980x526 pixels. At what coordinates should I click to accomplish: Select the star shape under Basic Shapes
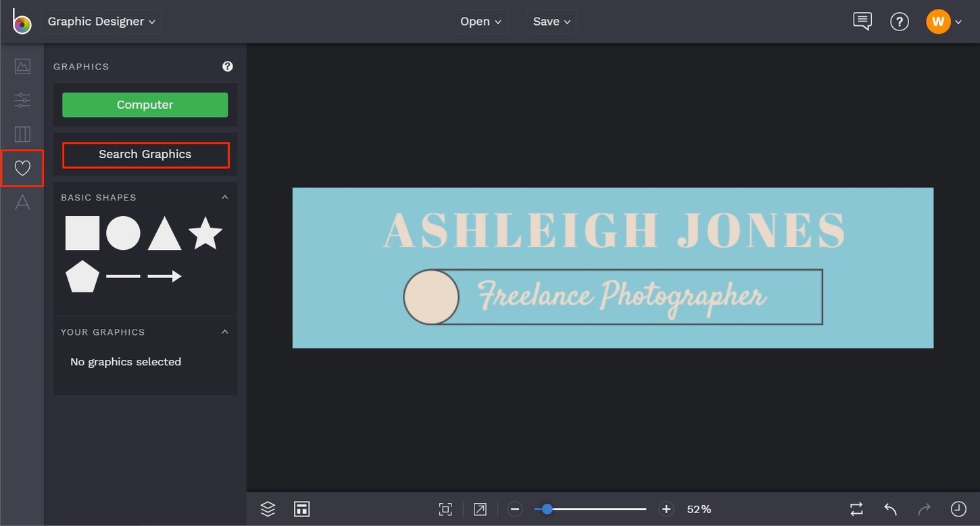point(206,232)
